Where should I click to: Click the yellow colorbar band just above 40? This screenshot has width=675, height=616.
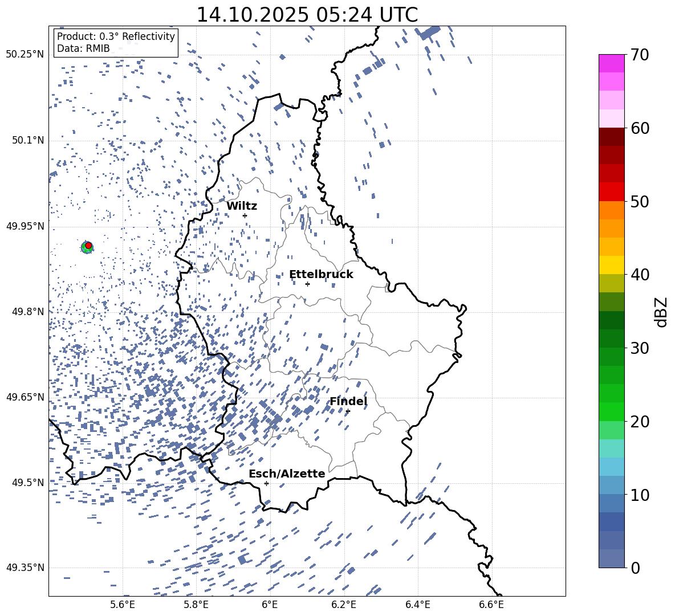611,265
